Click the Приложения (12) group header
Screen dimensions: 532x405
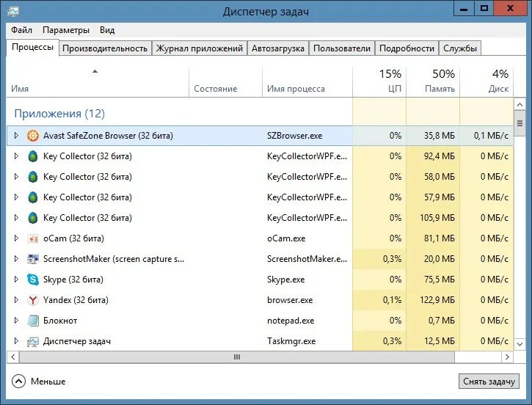click(59, 114)
